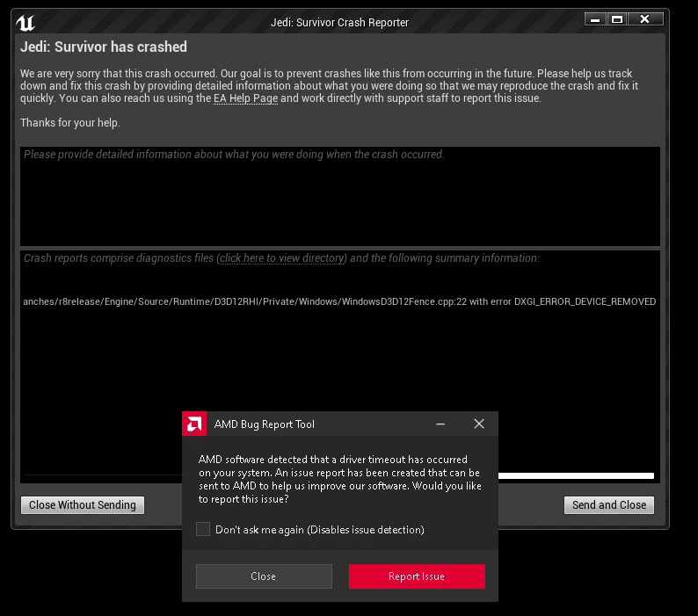Enable the Don't ask me again checkbox
The image size is (698, 616).
coord(203,529)
